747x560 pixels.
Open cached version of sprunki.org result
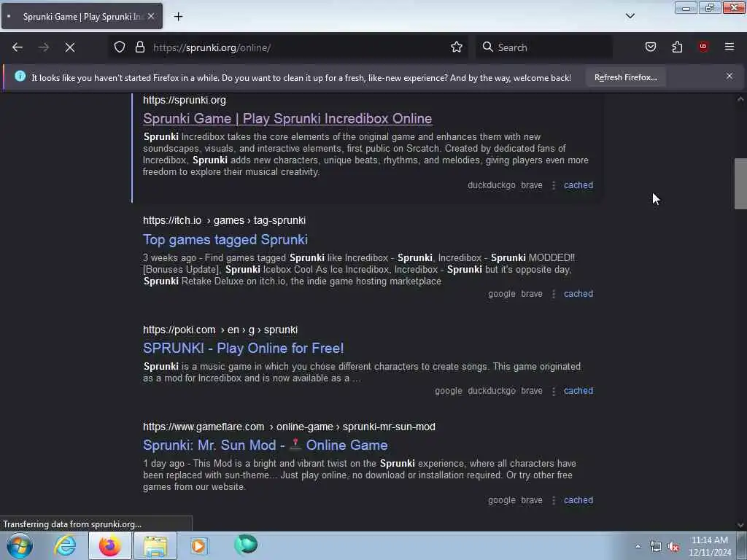[x=578, y=185]
